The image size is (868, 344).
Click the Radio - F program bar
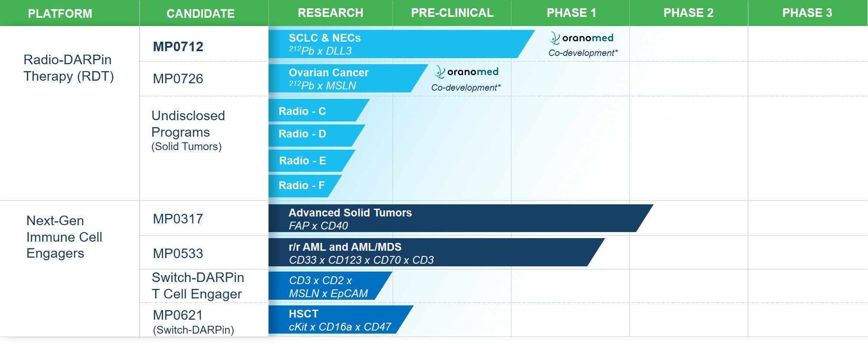[302, 186]
